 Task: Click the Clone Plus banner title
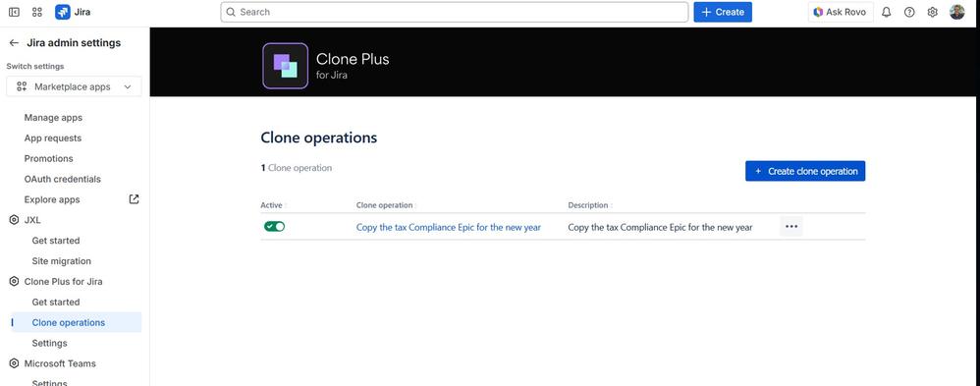[x=353, y=60]
